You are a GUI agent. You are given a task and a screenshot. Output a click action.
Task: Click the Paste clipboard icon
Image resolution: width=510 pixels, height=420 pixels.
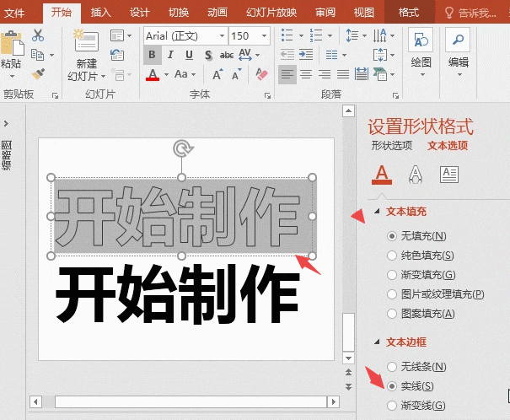(x=13, y=43)
